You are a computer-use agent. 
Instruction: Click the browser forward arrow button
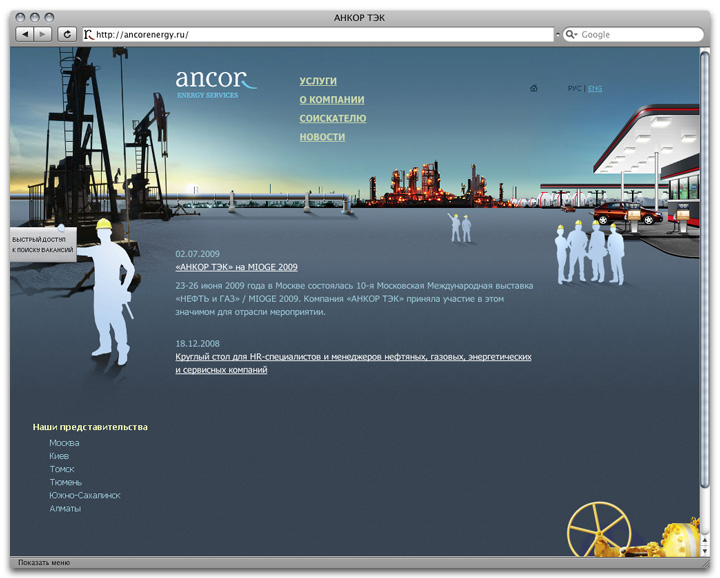click(44, 34)
